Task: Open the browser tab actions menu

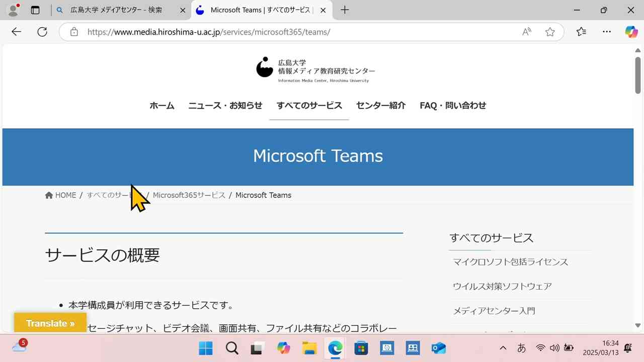Action: (35, 10)
